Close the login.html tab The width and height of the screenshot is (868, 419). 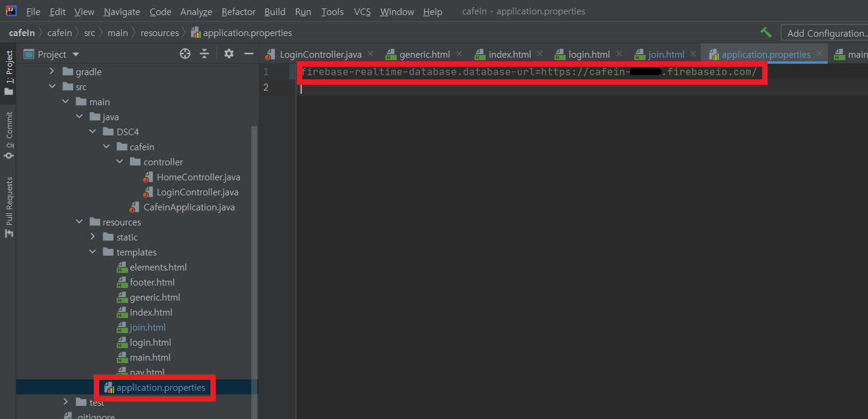tap(619, 54)
